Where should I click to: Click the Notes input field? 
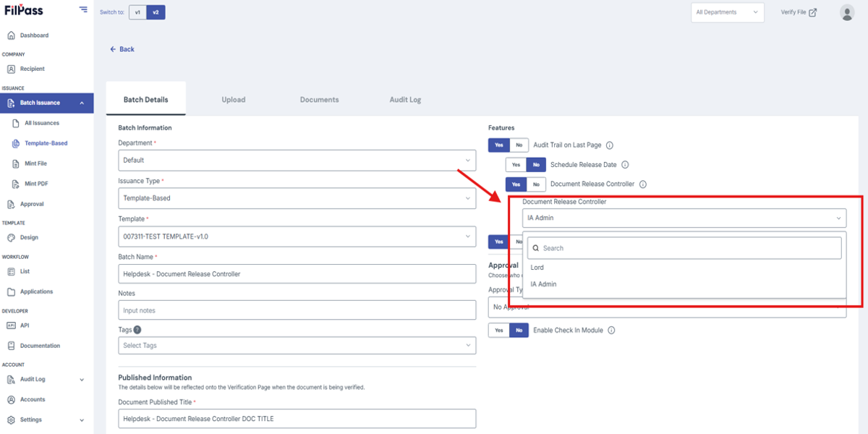(297, 310)
